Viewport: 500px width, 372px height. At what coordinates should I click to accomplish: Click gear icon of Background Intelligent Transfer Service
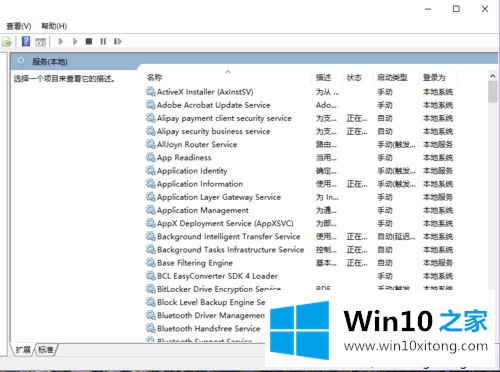click(x=151, y=236)
